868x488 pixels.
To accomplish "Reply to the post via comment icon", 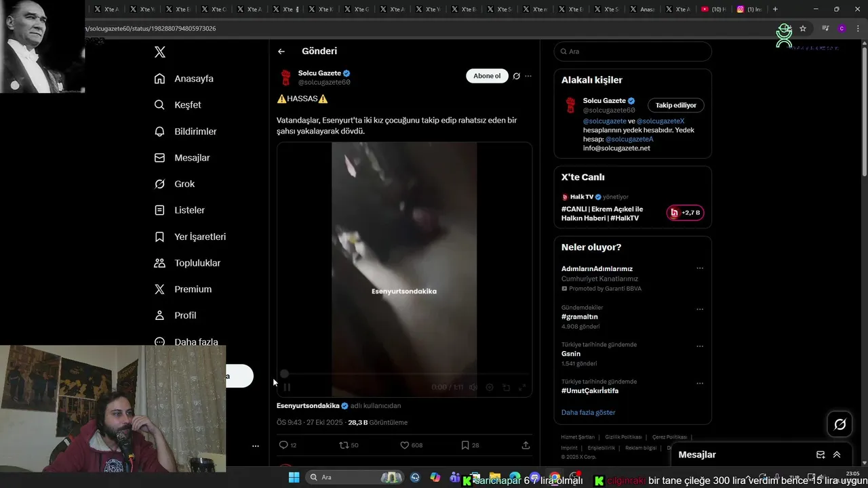I will (x=283, y=445).
